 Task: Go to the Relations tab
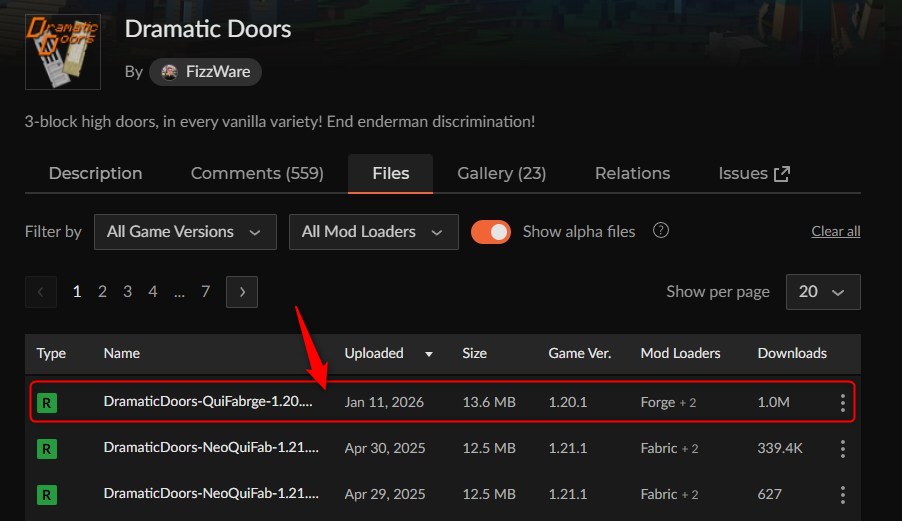(x=632, y=173)
